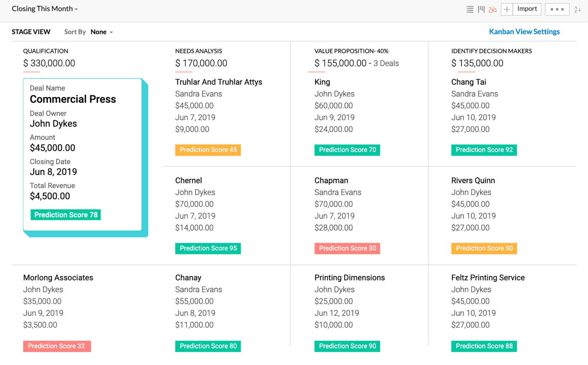Open the Zia assistant view icon

(x=492, y=10)
